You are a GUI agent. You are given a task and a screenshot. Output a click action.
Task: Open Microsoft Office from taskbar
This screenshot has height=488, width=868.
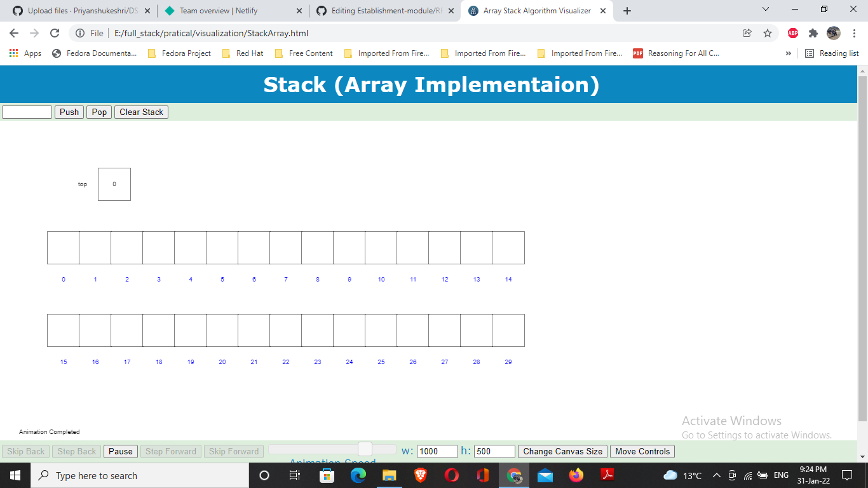483,475
